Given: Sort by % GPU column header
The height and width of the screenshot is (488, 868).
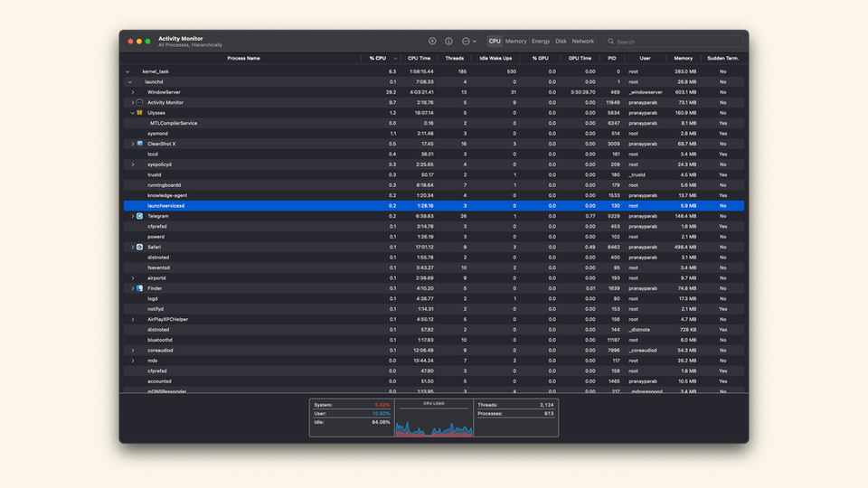Looking at the screenshot, I should pos(540,58).
